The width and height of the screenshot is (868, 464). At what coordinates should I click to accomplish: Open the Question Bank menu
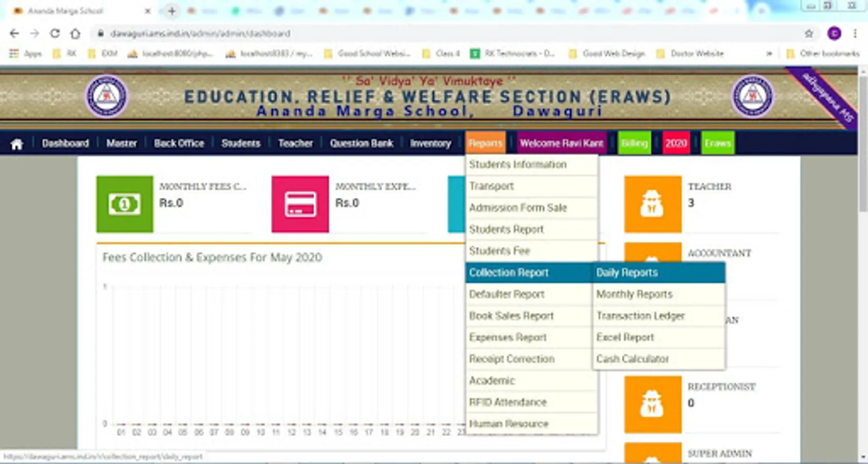(x=361, y=143)
